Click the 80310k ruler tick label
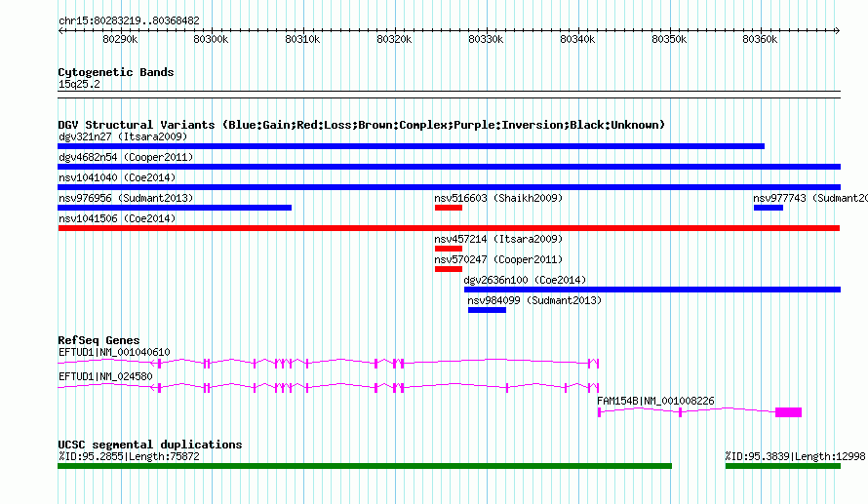 pyautogui.click(x=302, y=39)
